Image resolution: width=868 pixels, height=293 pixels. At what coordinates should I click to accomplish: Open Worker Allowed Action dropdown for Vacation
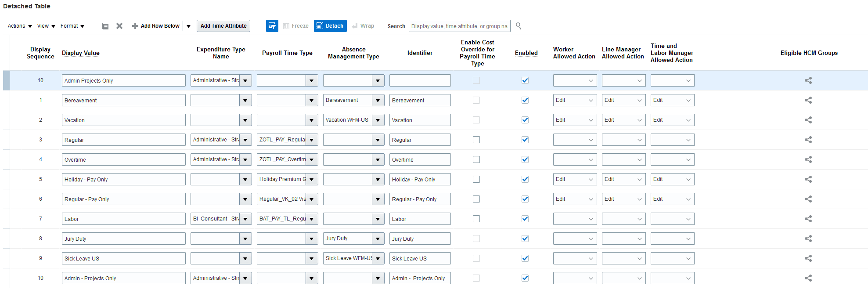575,120
